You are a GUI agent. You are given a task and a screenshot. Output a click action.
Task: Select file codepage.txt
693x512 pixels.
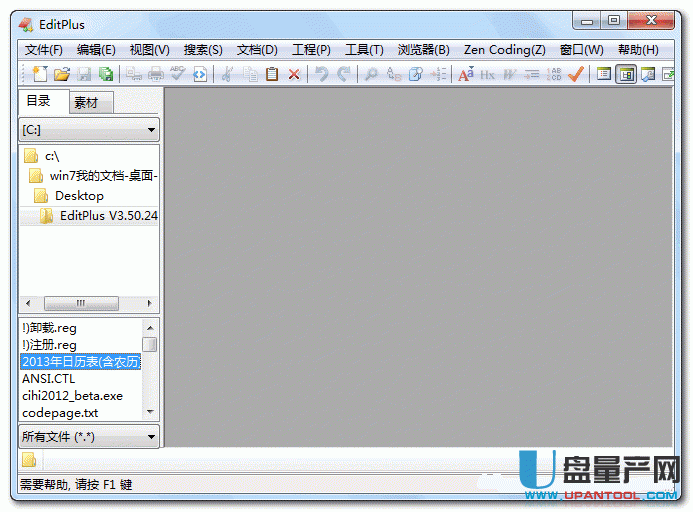[60, 413]
